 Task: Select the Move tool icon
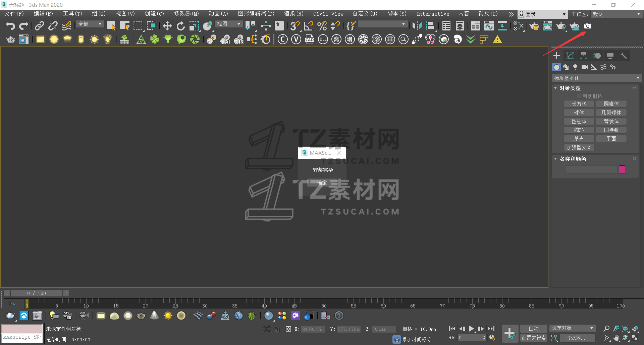pyautogui.click(x=167, y=26)
